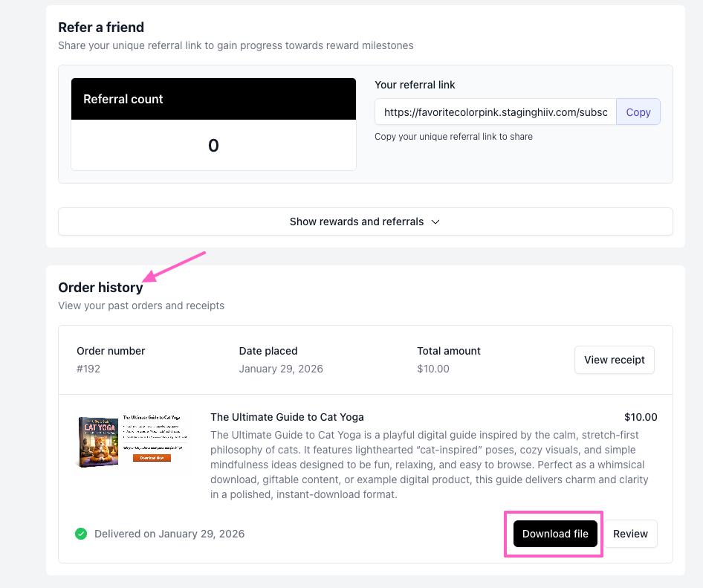Open the Review button for Cat Yoga
The image size is (703, 588).
[630, 534]
